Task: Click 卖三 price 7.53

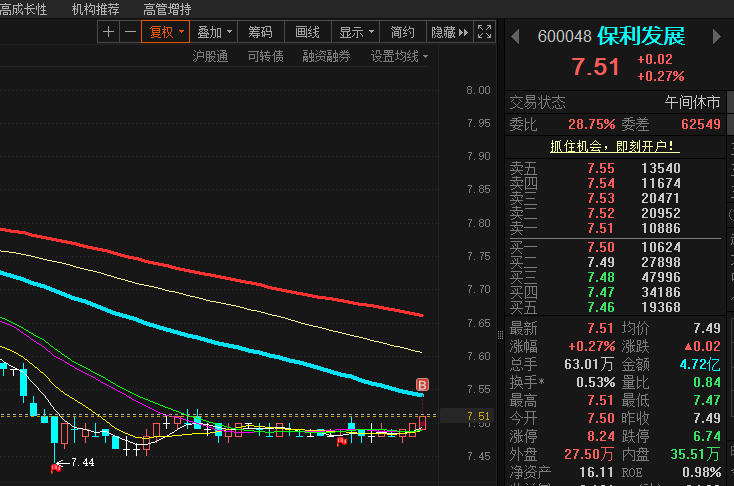Action: click(x=601, y=198)
